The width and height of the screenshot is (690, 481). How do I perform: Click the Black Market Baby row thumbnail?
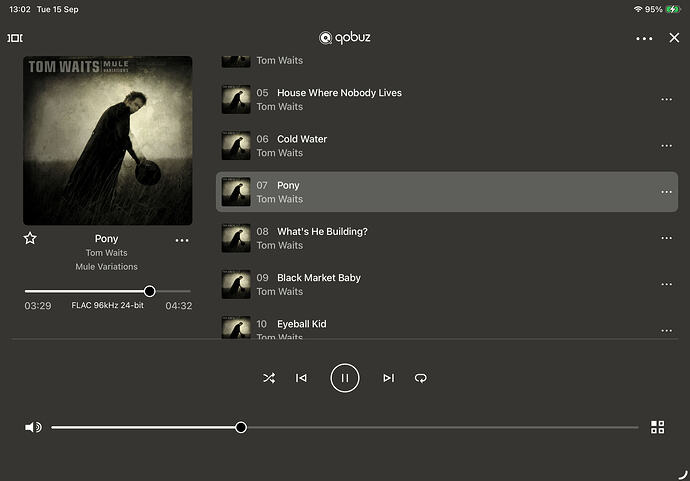[x=236, y=284]
